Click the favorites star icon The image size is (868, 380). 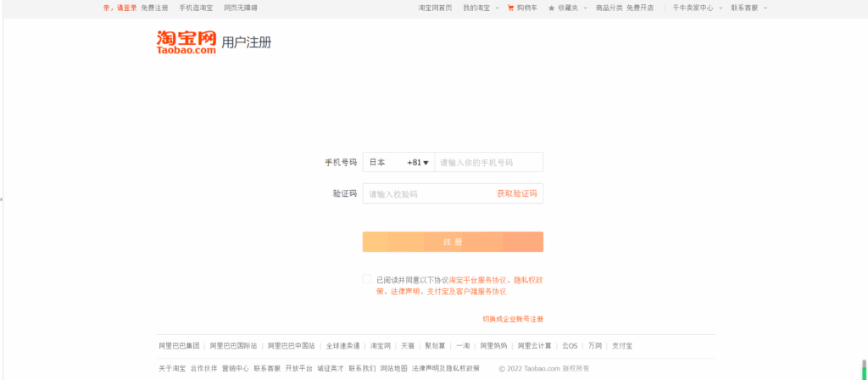[x=551, y=8]
